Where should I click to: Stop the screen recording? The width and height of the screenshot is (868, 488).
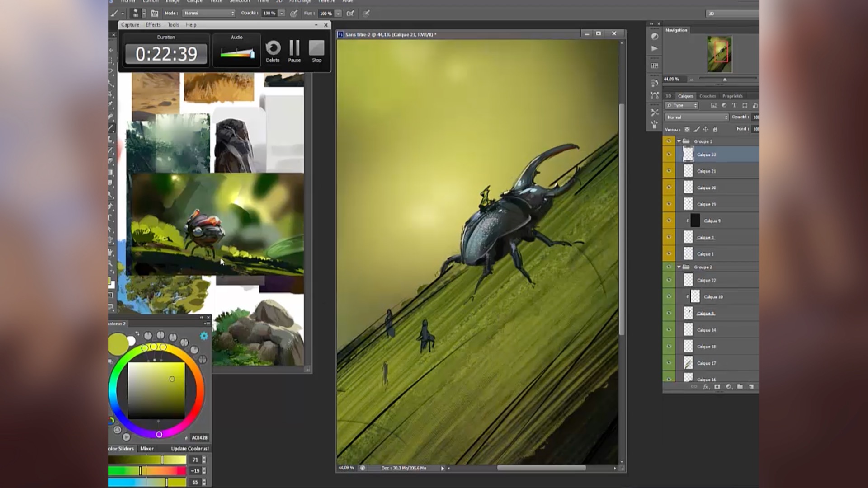(x=316, y=51)
